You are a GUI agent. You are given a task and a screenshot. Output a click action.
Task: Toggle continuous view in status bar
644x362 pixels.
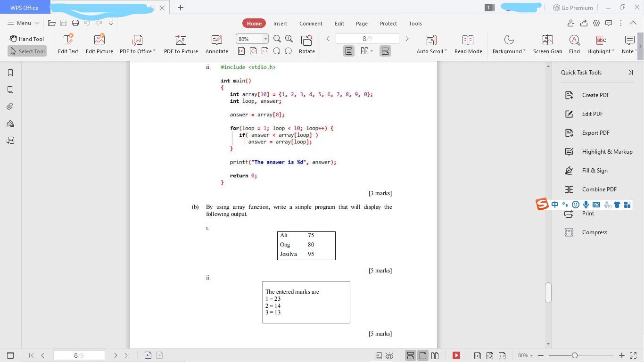[x=411, y=355]
